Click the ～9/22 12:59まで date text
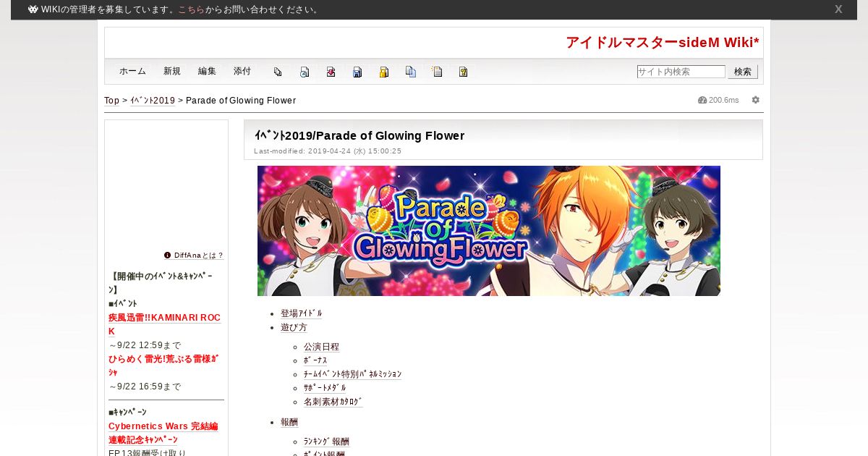 [x=145, y=345]
